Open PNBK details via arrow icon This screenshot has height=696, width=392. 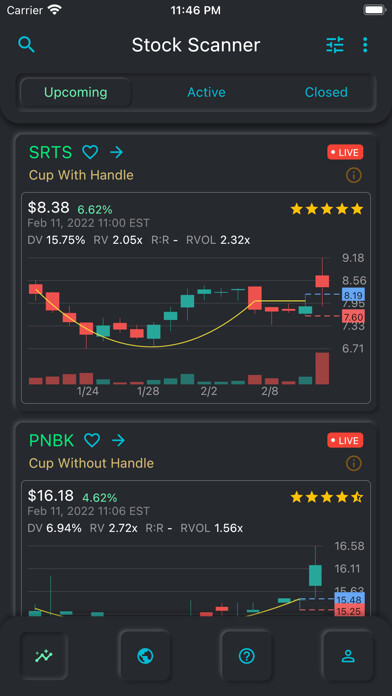(x=118, y=440)
